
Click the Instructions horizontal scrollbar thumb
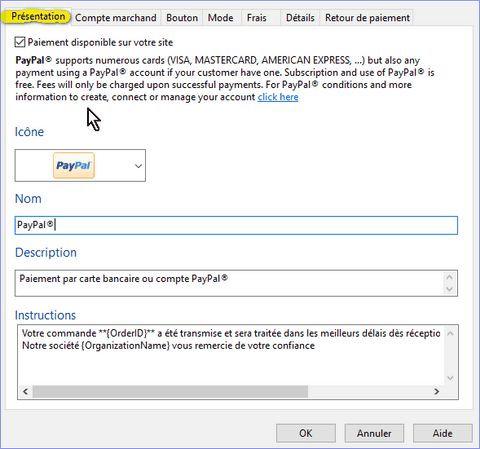[x=170, y=391]
